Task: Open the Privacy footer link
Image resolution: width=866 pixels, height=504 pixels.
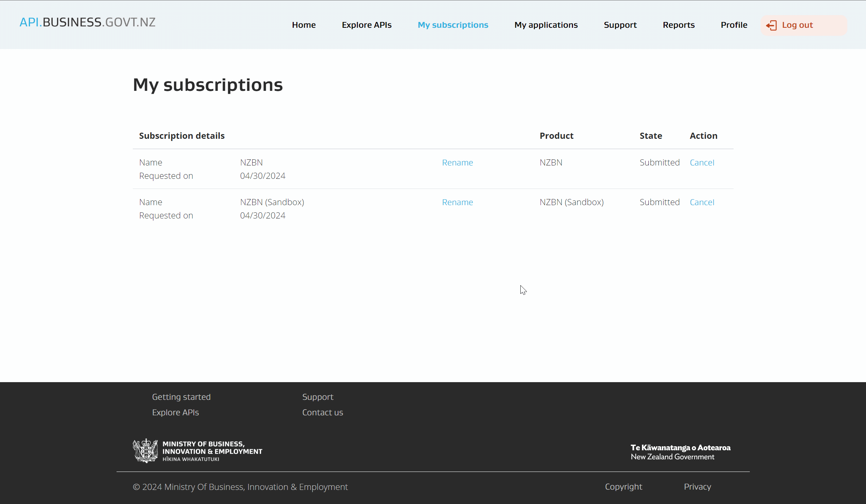Action: [x=697, y=487]
